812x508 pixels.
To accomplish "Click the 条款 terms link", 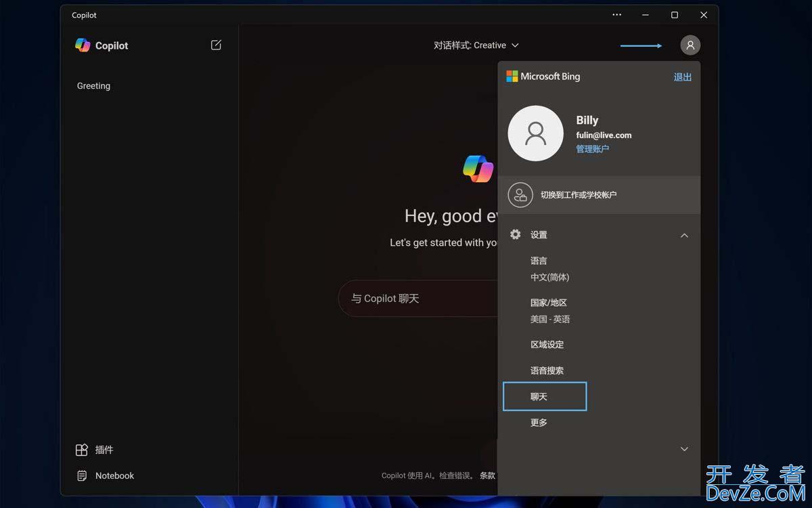I will (x=487, y=475).
